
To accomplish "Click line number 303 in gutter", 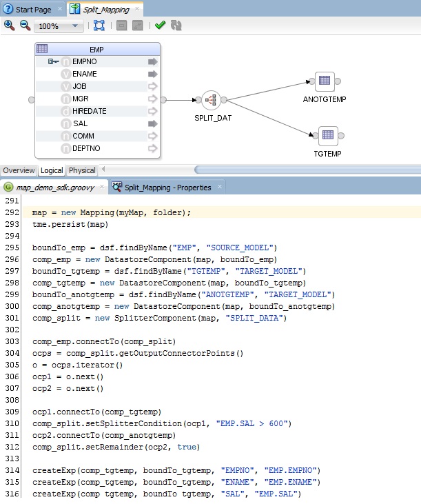I will click(12, 342).
